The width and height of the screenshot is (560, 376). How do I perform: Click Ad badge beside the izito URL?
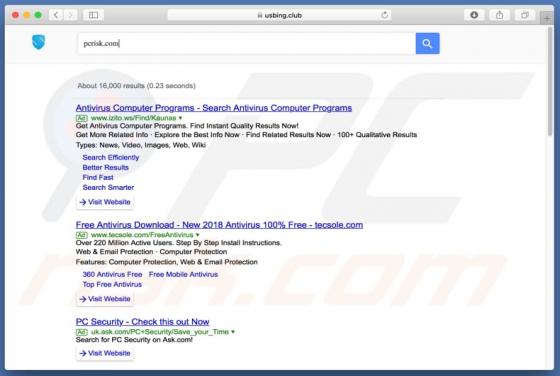point(81,118)
